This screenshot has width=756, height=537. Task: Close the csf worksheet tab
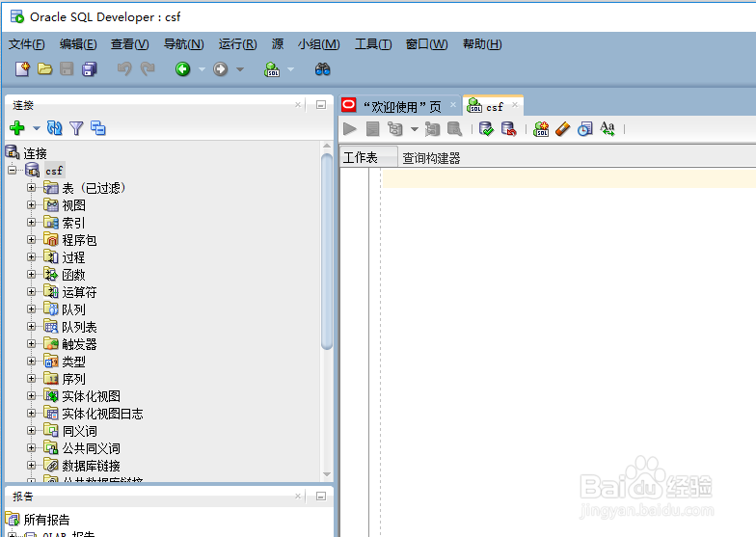coord(515,104)
